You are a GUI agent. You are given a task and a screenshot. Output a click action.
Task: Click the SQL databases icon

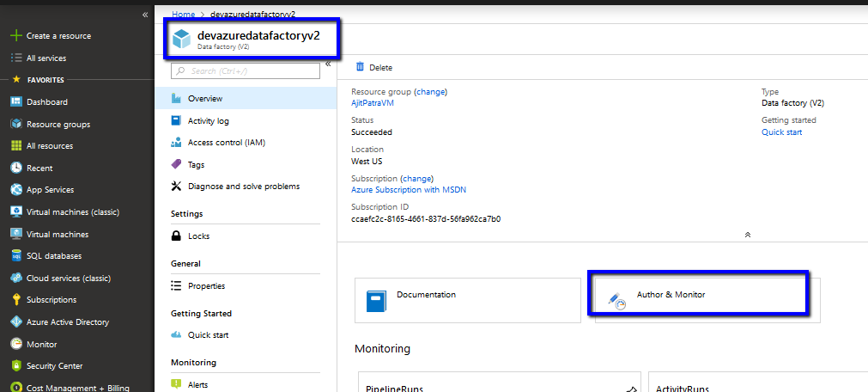coord(15,256)
